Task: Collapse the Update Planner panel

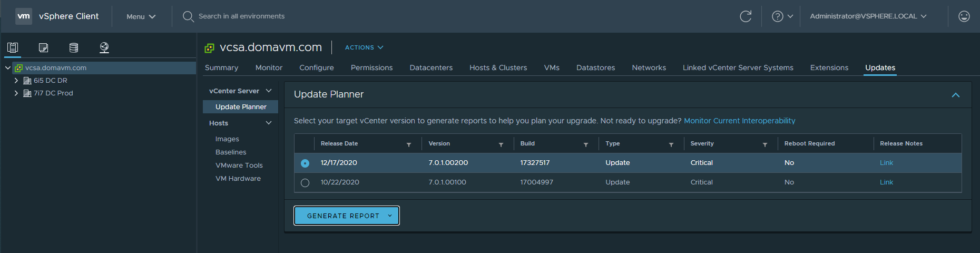Action: click(x=956, y=95)
